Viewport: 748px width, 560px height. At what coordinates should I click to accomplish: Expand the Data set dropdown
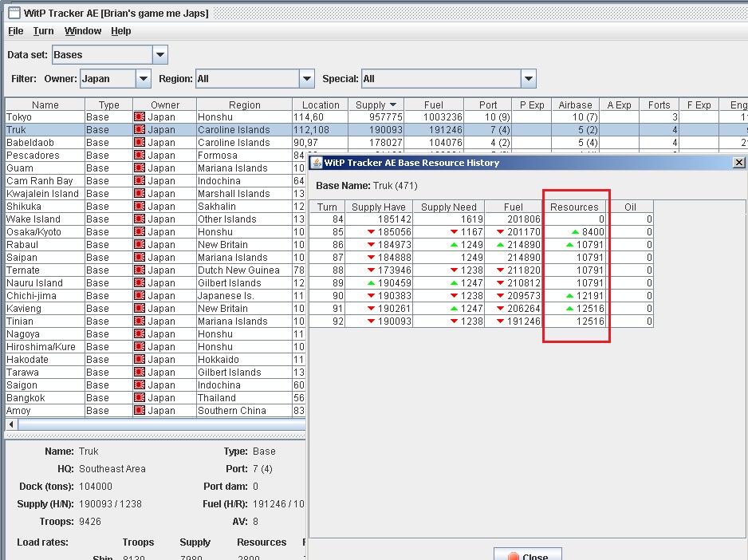click(x=160, y=55)
